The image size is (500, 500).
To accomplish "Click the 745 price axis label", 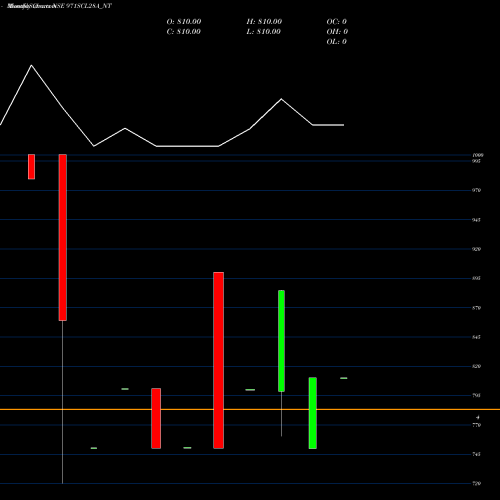I will pyautogui.click(x=476, y=454).
